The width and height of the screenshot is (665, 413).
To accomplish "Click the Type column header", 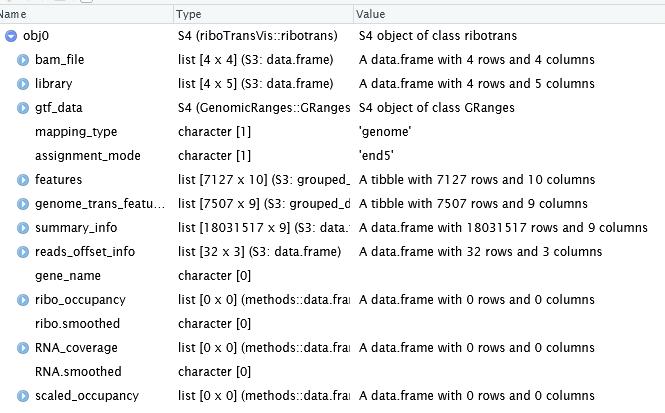I will click(263, 14).
